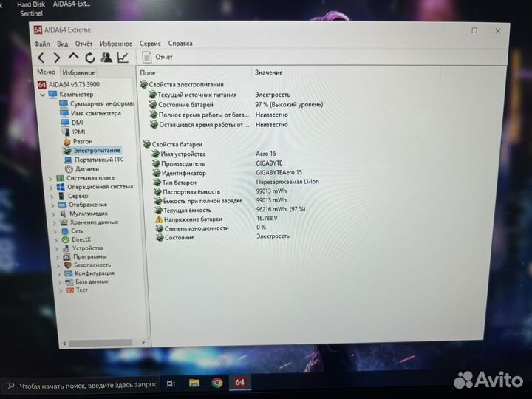Click the База данных tree icon
This screenshot has height=399, width=532.
pos(69,282)
